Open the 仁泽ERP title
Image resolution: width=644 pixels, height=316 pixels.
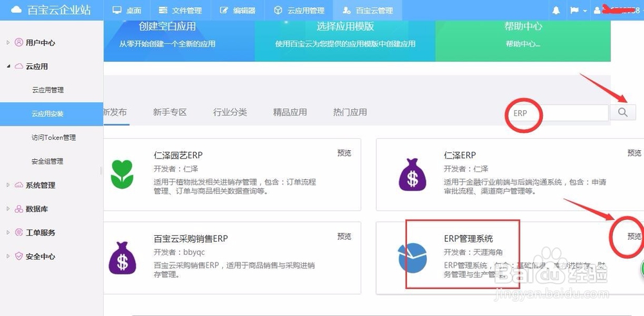(x=460, y=155)
